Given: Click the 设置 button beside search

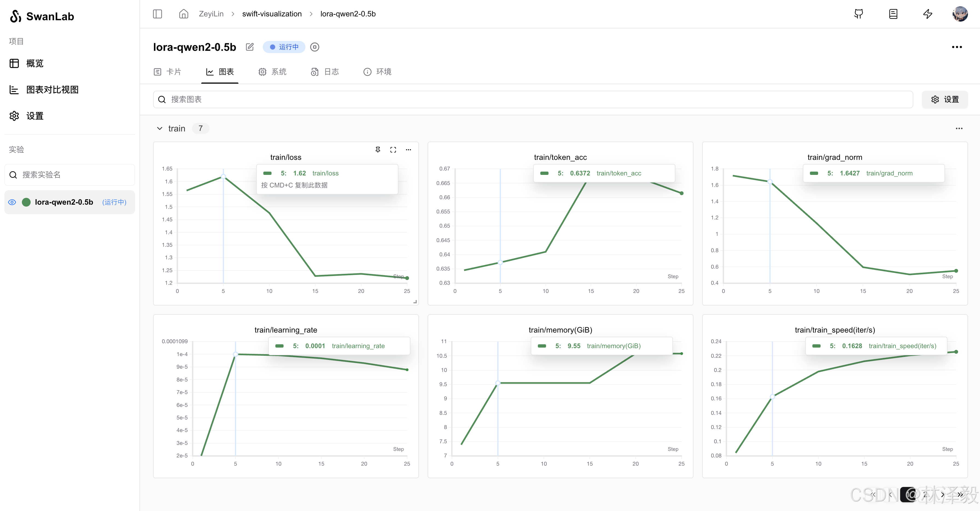Looking at the screenshot, I should pyautogui.click(x=945, y=100).
